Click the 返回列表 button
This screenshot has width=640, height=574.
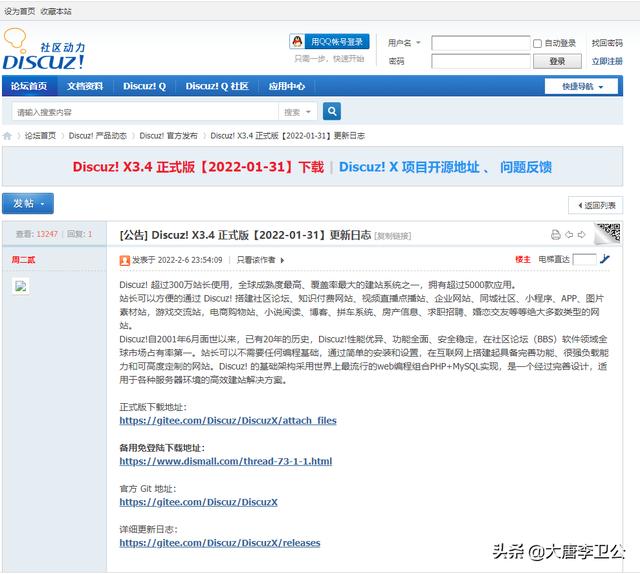click(x=596, y=205)
